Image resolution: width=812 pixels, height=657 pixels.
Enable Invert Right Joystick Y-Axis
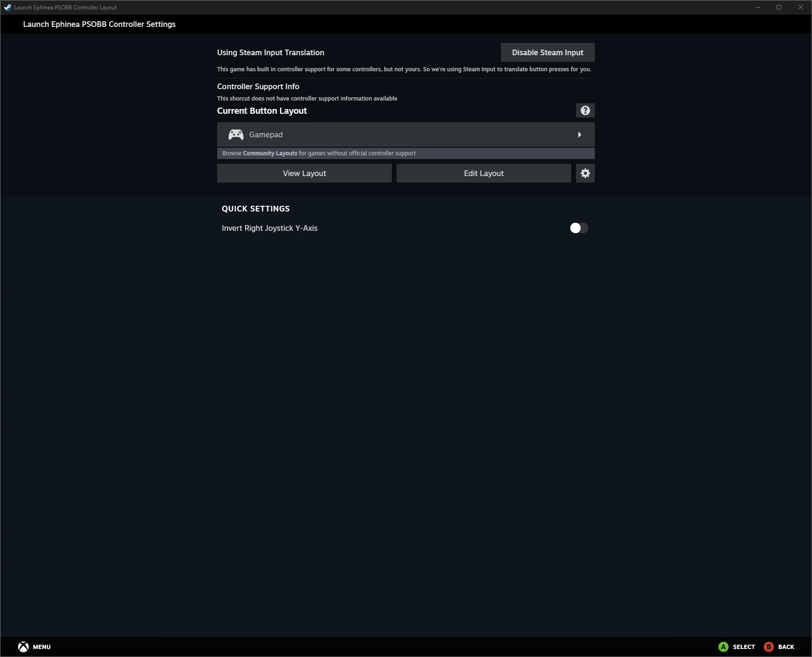pos(578,228)
